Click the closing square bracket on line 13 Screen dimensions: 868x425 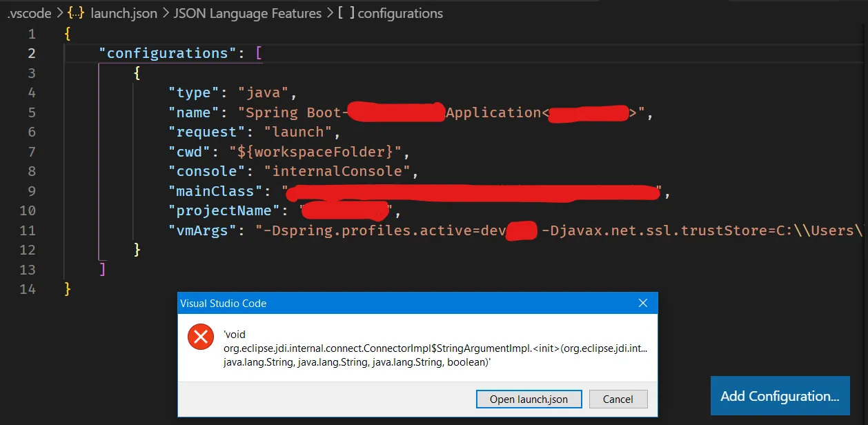[103, 270]
